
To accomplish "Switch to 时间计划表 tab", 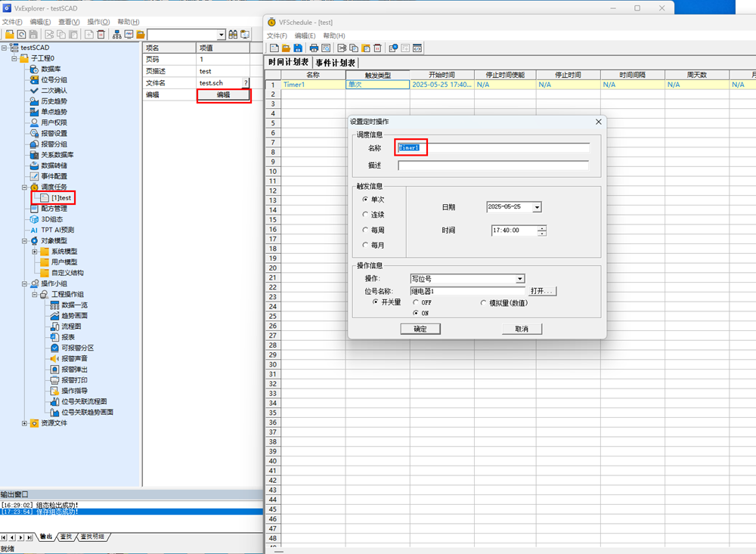I will coord(288,62).
